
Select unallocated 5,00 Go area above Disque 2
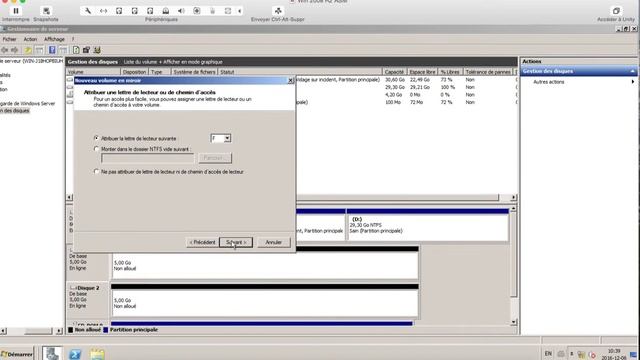click(264, 265)
